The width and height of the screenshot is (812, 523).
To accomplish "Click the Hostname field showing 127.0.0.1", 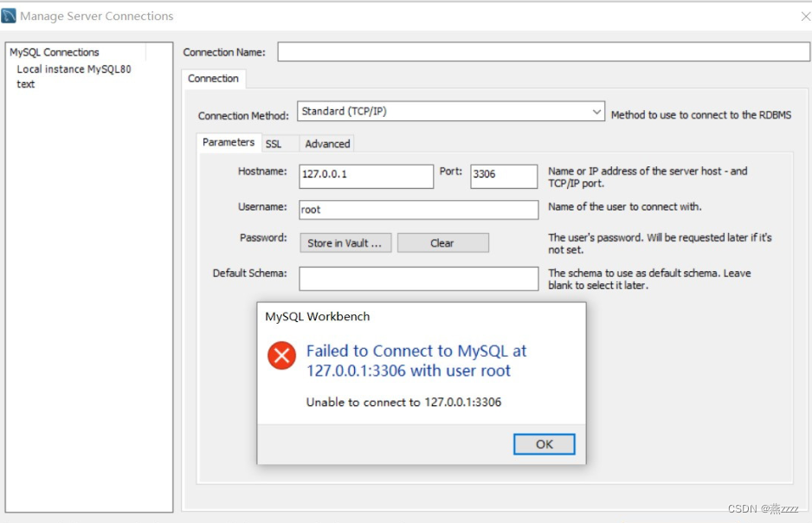I will 365,176.
